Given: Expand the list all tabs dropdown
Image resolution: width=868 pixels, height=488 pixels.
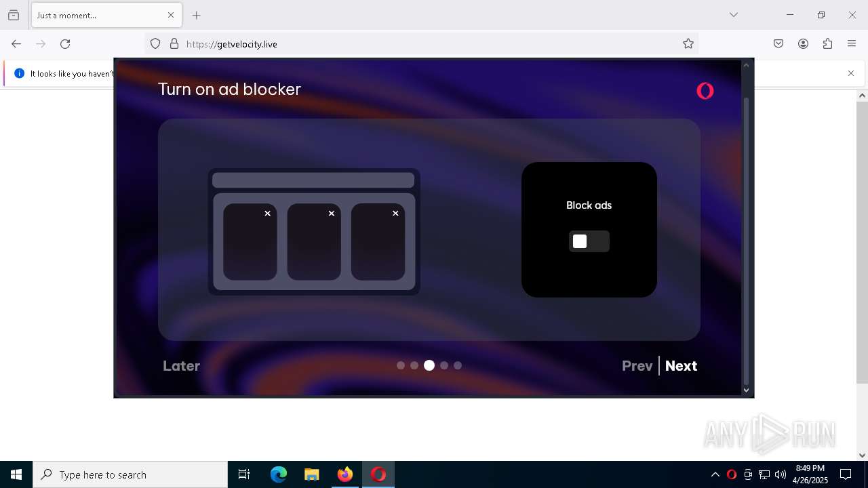Looking at the screenshot, I should coord(734,15).
